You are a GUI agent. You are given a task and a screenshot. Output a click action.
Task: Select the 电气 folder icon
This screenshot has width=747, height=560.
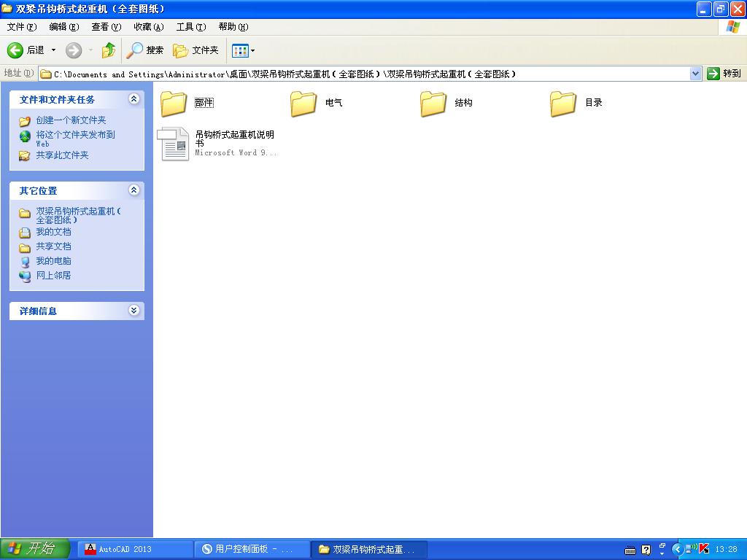click(x=303, y=104)
